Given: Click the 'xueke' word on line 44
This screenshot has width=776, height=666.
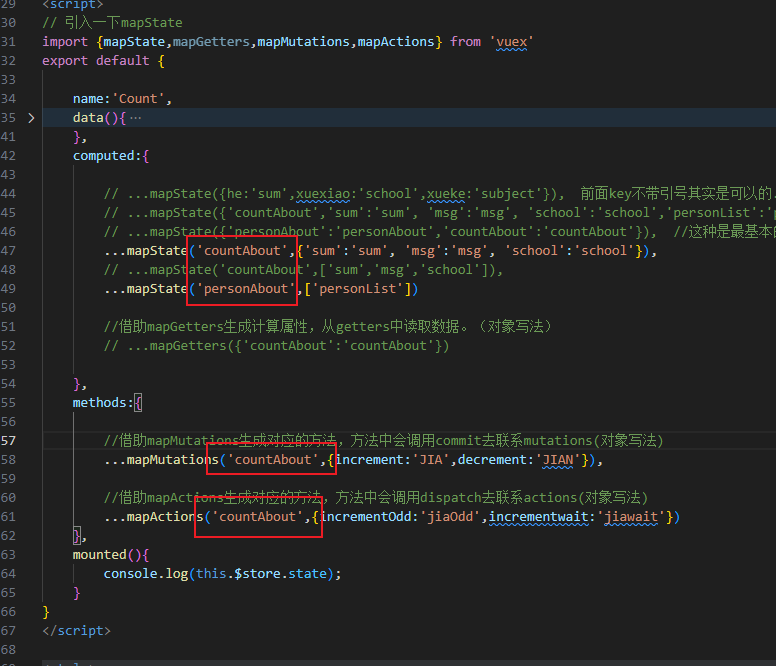Looking at the screenshot, I should [446, 194].
